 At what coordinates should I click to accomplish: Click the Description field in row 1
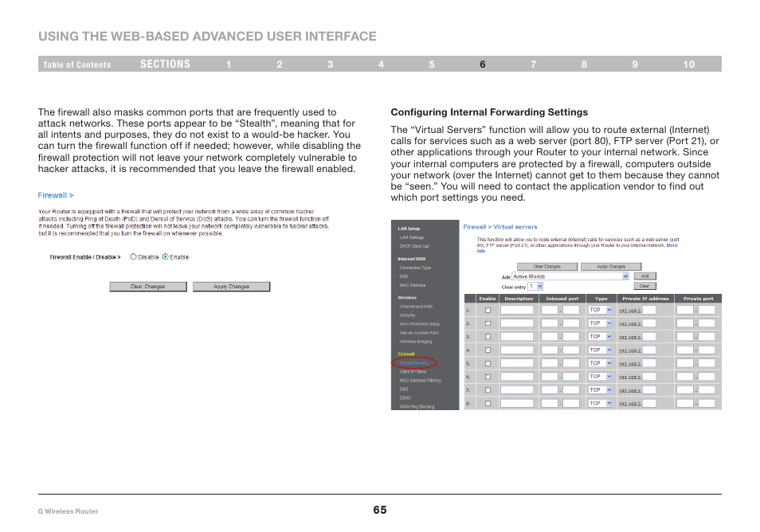[x=517, y=310]
